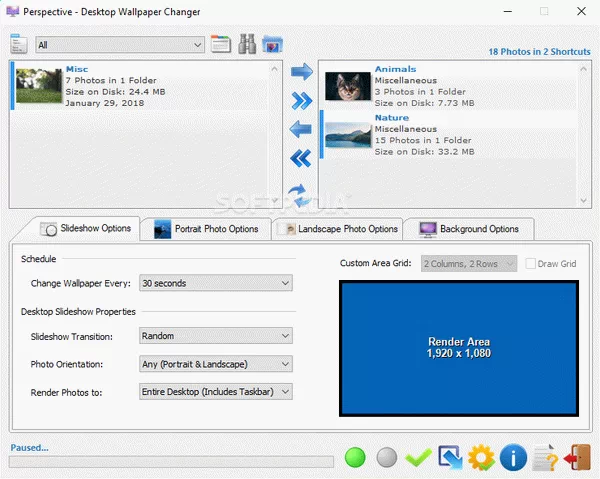Image resolution: width=600 pixels, height=479 pixels.
Task: Select the Nature shortcut thumbnail
Action: pos(348,135)
